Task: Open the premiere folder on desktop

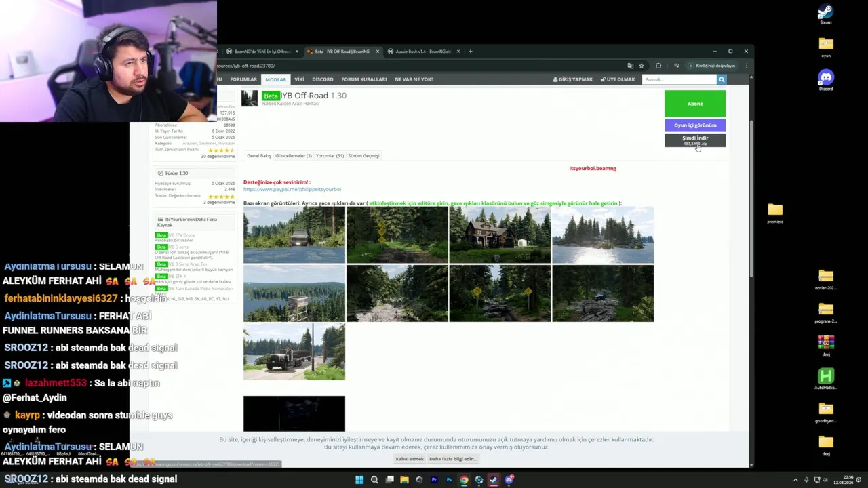Action: pyautogui.click(x=775, y=213)
